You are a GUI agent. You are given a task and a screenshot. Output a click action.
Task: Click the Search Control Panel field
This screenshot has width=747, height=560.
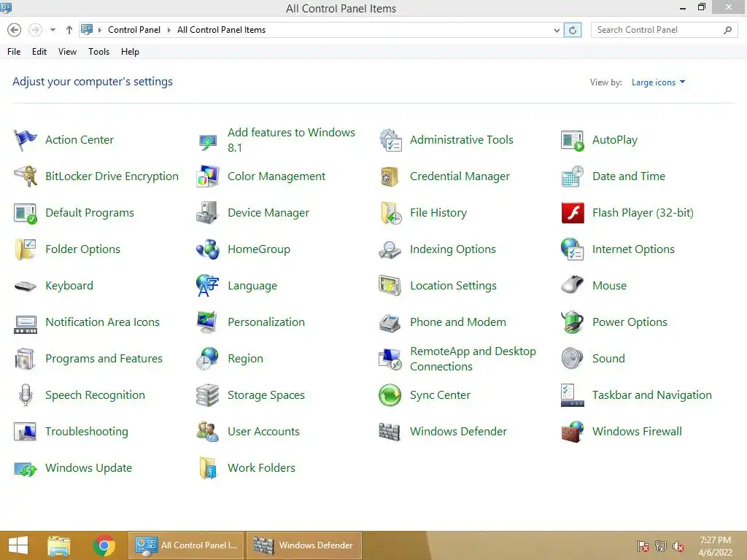(x=664, y=30)
